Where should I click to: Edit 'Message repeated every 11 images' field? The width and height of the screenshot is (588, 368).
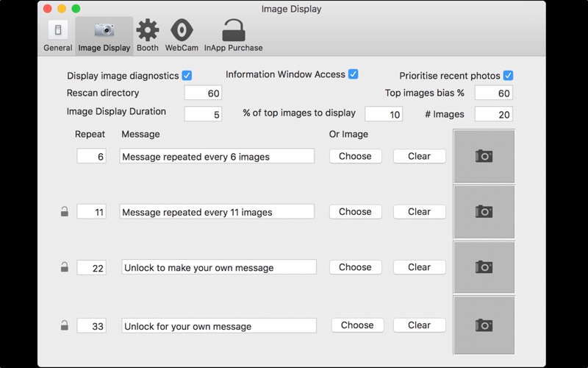point(217,211)
